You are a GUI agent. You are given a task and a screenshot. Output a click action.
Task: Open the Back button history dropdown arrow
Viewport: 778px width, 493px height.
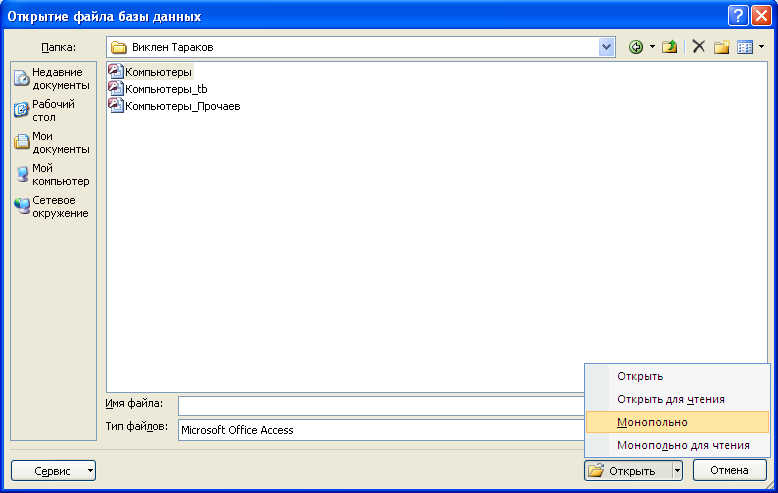point(652,47)
